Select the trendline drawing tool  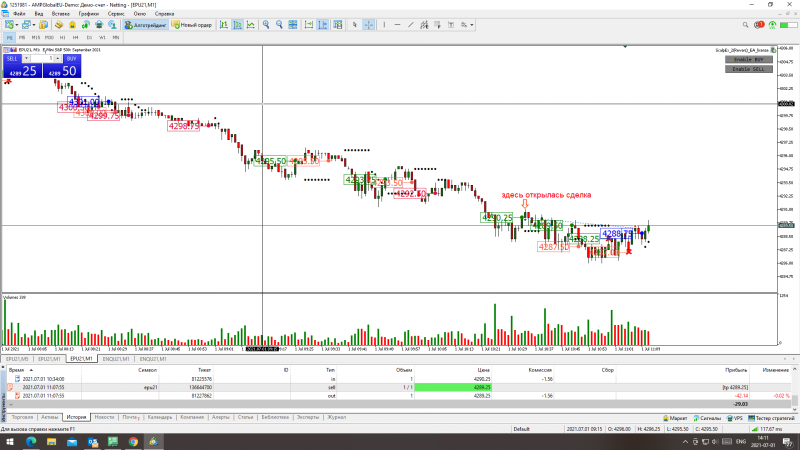coord(411,24)
